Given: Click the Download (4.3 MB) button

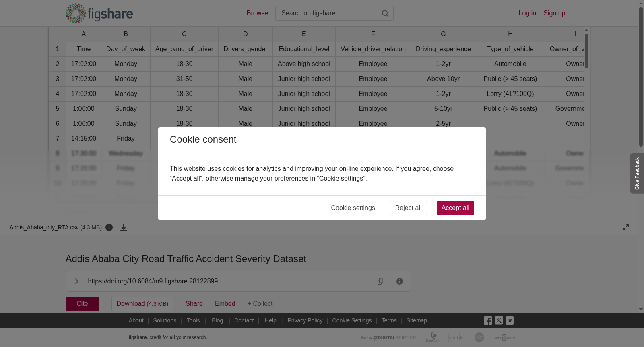Looking at the screenshot, I should click(142, 304).
